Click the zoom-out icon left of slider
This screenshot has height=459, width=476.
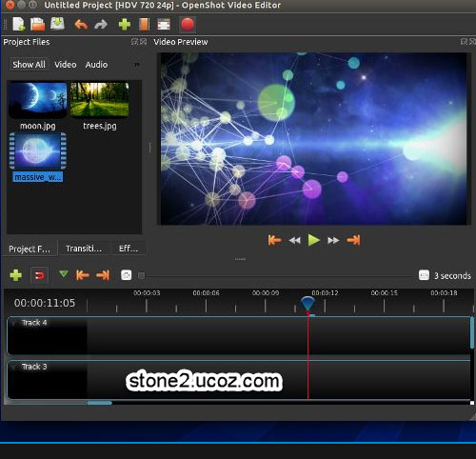click(x=127, y=275)
